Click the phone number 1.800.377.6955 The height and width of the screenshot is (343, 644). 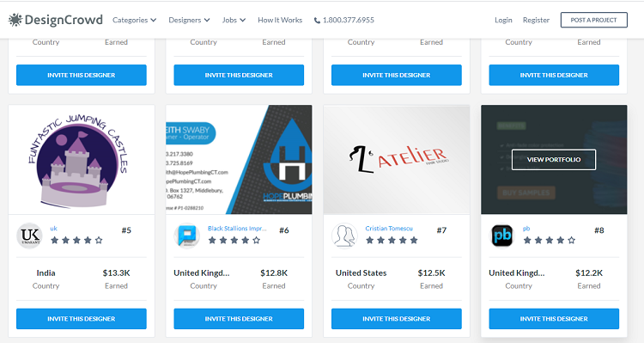tap(349, 20)
